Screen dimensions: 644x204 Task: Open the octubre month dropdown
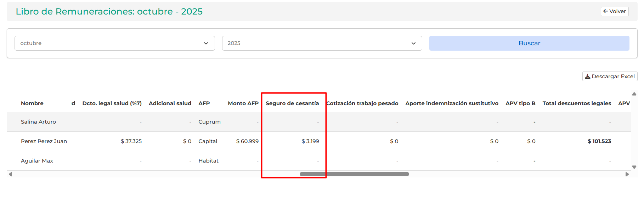point(114,43)
